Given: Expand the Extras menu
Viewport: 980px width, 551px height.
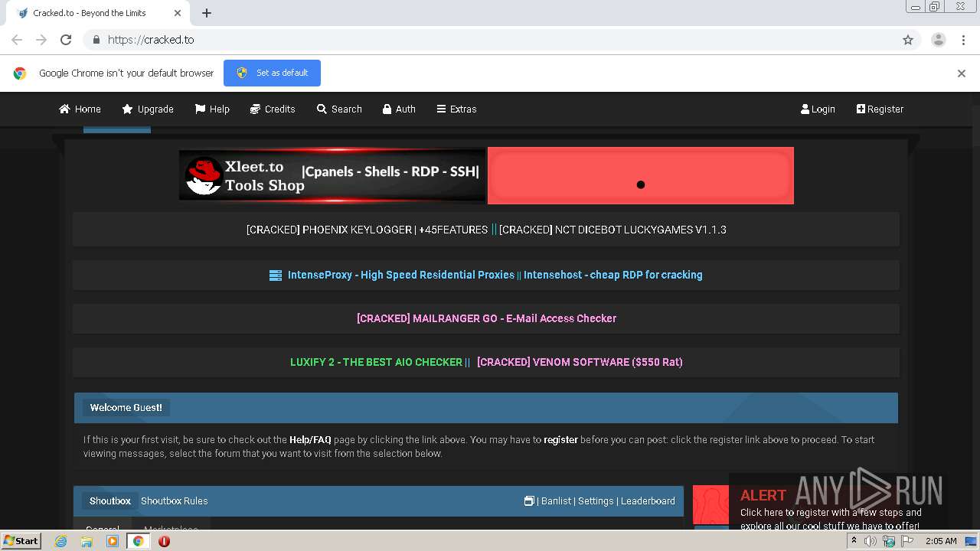Looking at the screenshot, I should (456, 109).
